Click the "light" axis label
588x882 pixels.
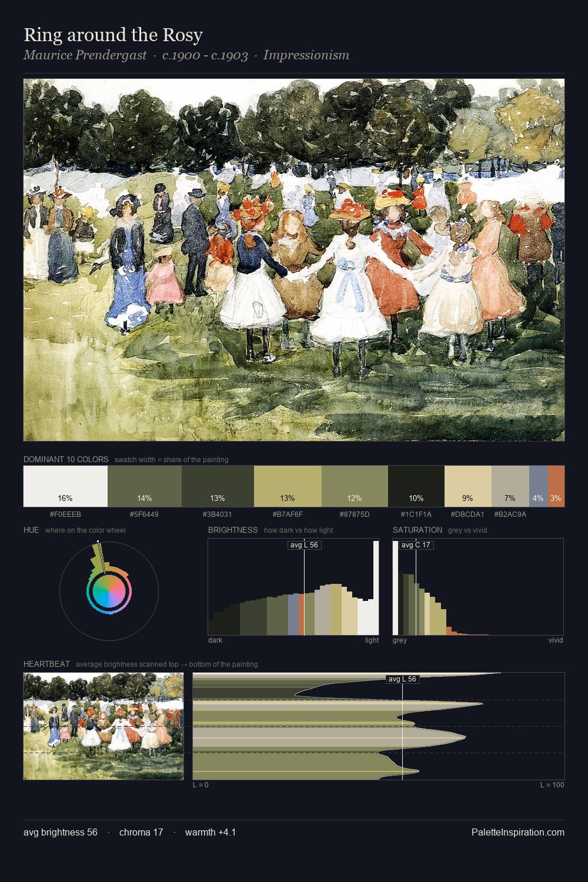pos(372,640)
